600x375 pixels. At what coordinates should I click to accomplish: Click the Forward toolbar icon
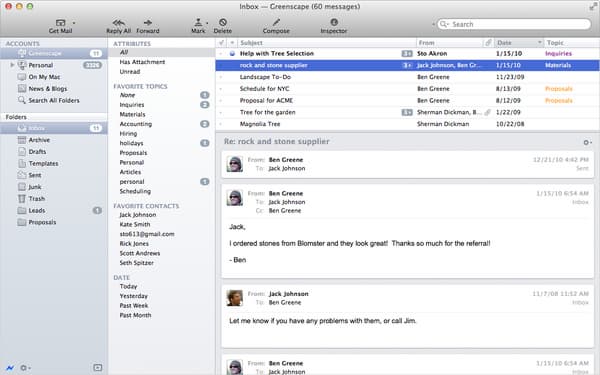point(148,23)
